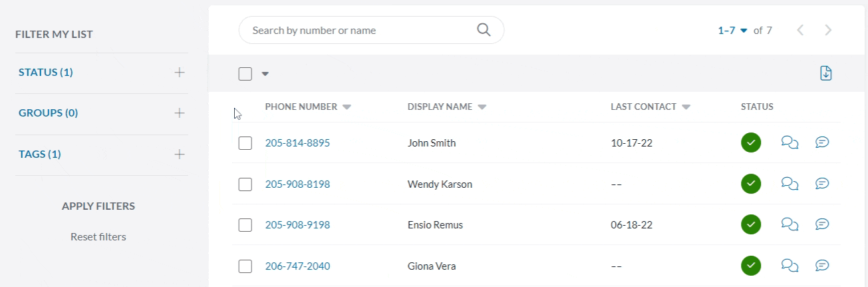Send a message to Ensio Remus
The image size is (868, 287).
822,224
